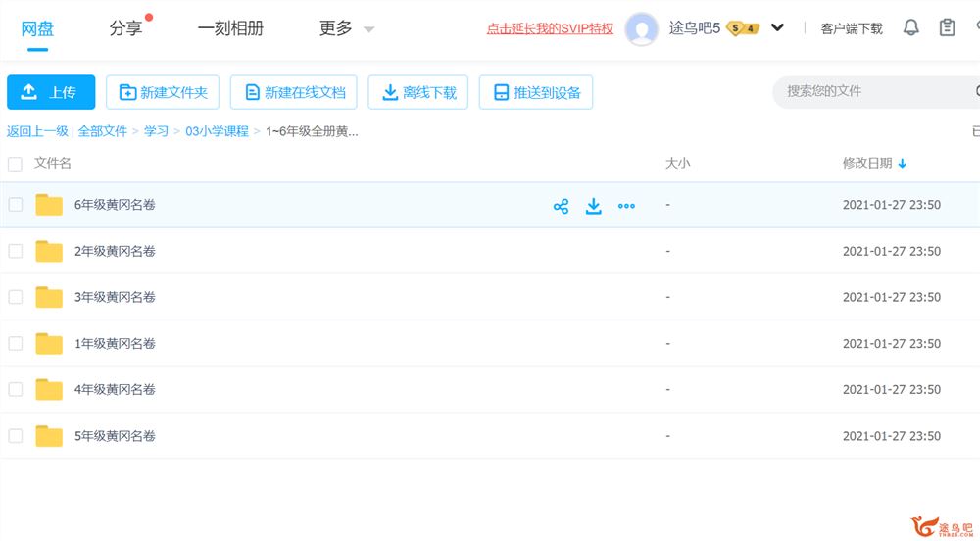Open folder named 2年级黄冈名卷

click(x=115, y=251)
